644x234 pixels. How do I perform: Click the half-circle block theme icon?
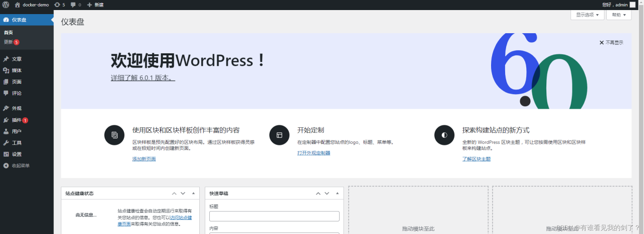click(x=444, y=135)
